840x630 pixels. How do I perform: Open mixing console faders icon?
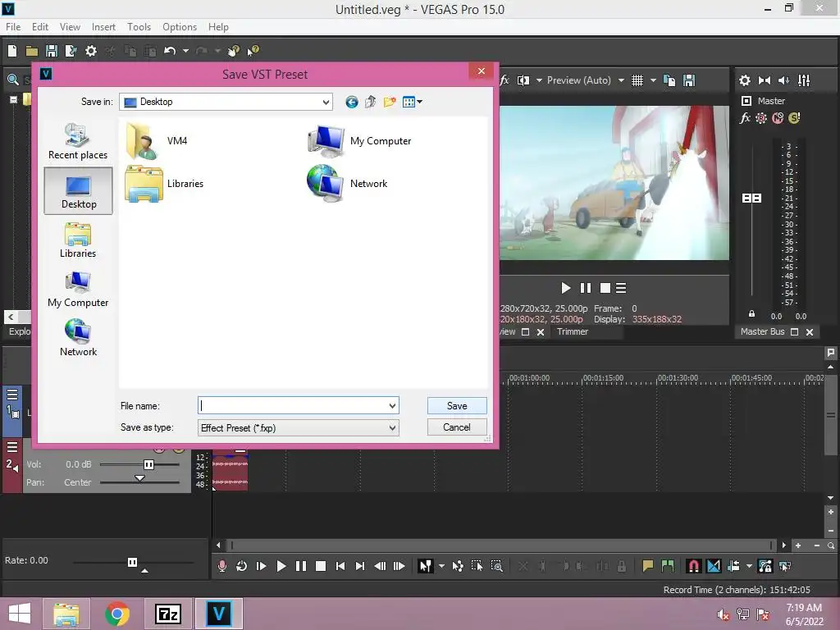pyautogui.click(x=804, y=80)
